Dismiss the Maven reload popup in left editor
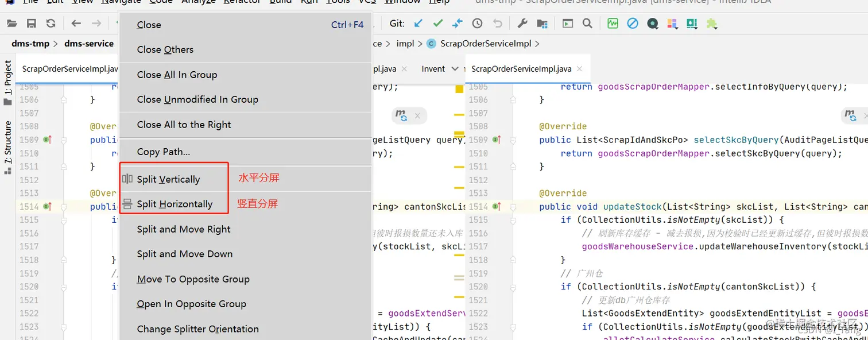The height and width of the screenshot is (340, 868). (417, 116)
